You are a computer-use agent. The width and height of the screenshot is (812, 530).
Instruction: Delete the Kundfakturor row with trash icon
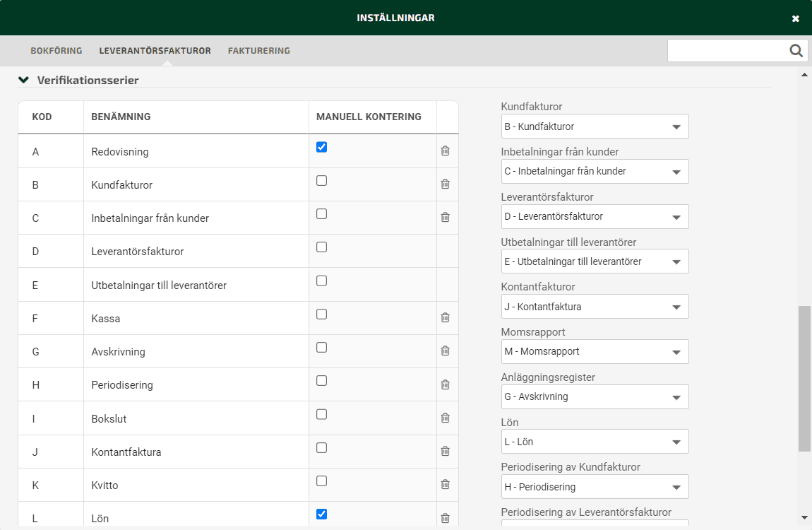point(445,184)
